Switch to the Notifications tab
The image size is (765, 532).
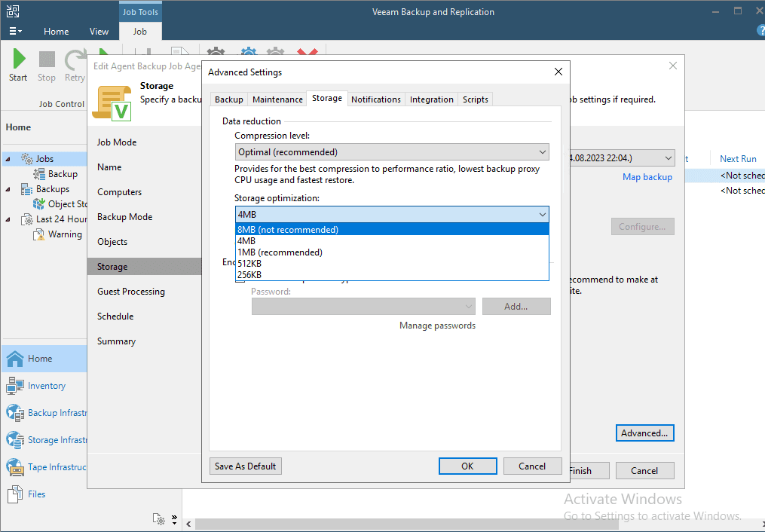[x=376, y=99]
